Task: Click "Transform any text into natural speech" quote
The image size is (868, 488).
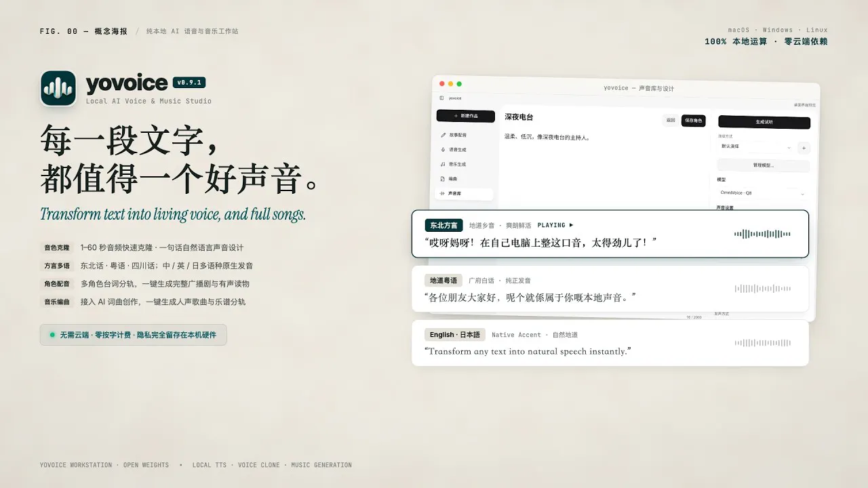Action: tap(528, 351)
